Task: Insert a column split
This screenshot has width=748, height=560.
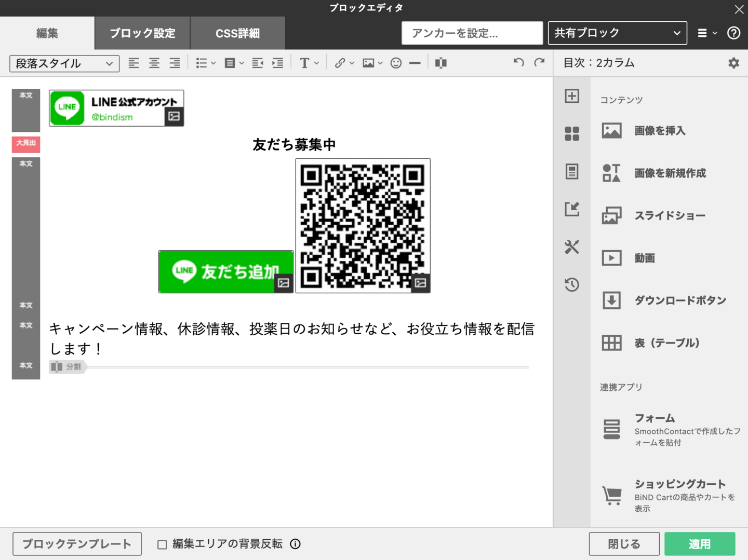Action: tap(441, 63)
